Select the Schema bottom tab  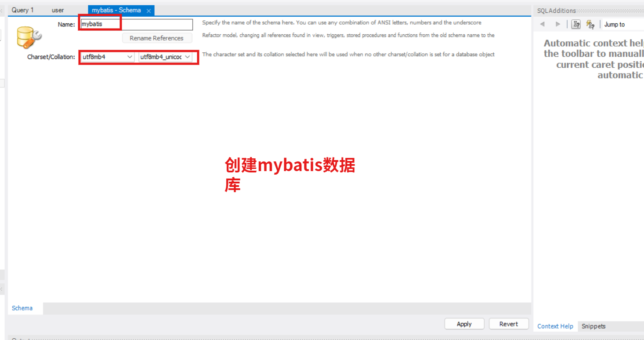(22, 308)
